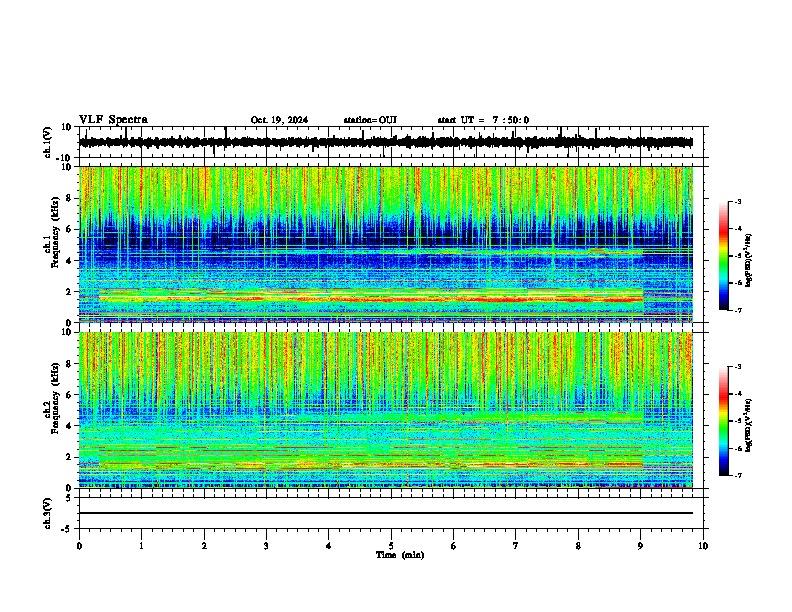The height and width of the screenshot is (612, 792).
Task: Click the flat ch.3 voltage line
Action: pos(386,513)
